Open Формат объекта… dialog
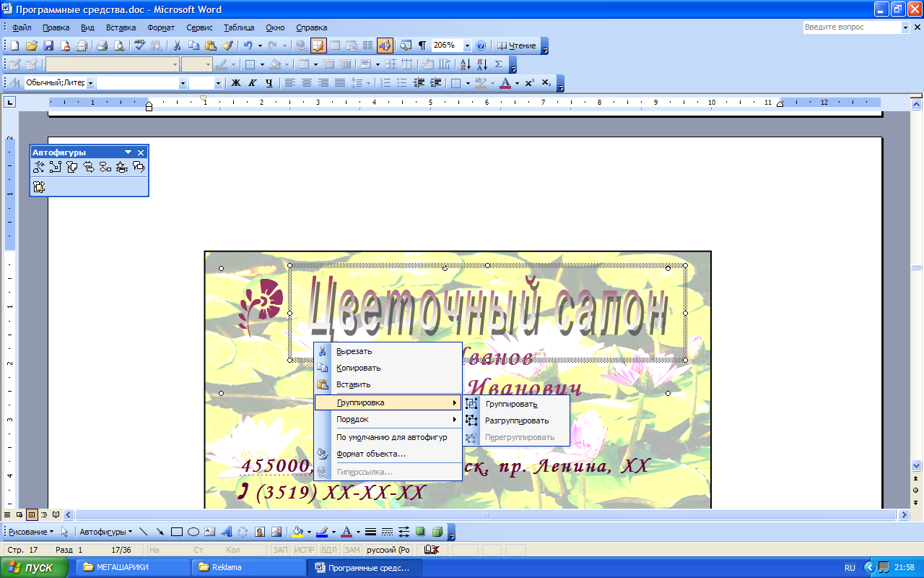This screenshot has height=578, width=924. click(x=388, y=454)
